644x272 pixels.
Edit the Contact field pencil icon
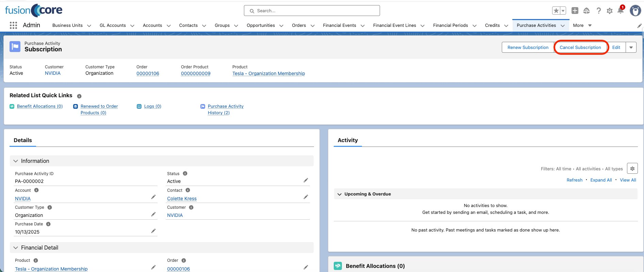point(306,197)
